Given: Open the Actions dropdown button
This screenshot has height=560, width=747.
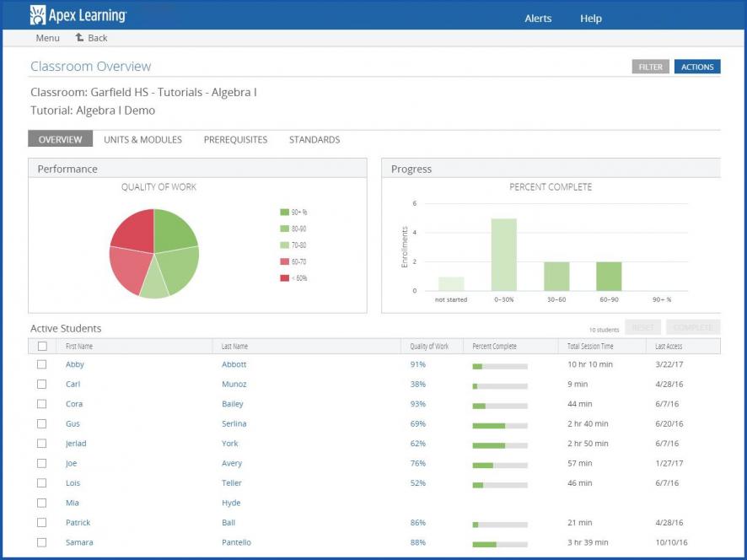Looking at the screenshot, I should (696, 67).
